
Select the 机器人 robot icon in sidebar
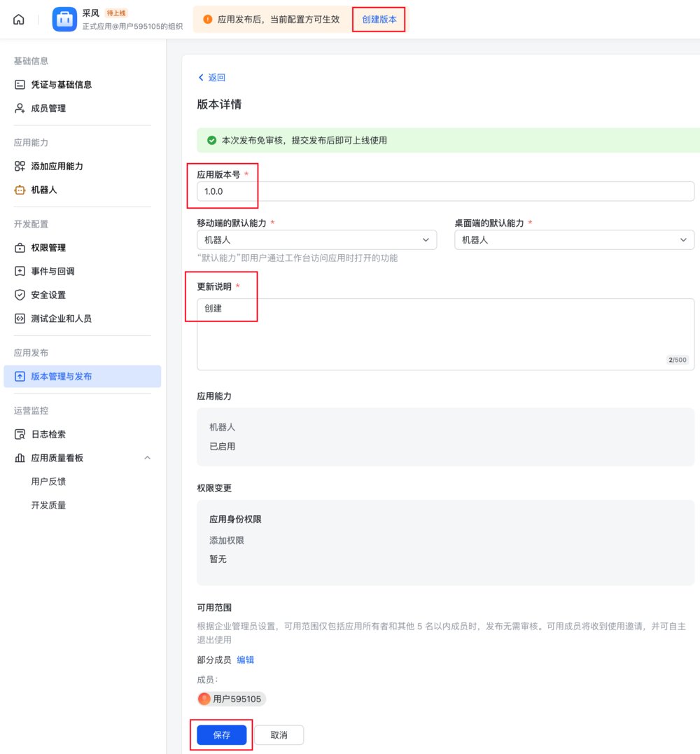coord(20,190)
